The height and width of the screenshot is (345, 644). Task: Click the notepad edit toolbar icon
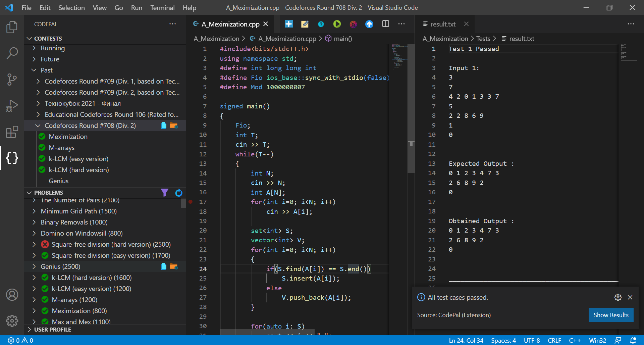[305, 24]
